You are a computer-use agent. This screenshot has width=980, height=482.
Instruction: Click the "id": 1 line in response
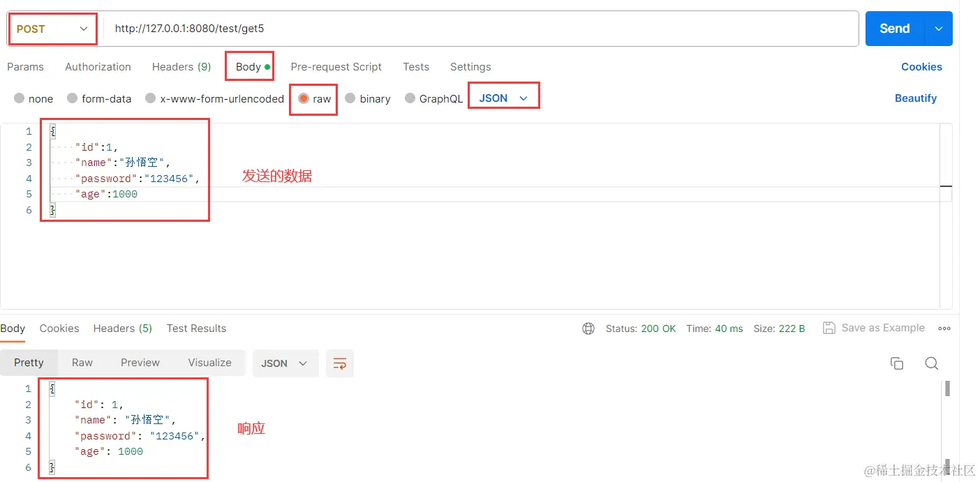99,405
